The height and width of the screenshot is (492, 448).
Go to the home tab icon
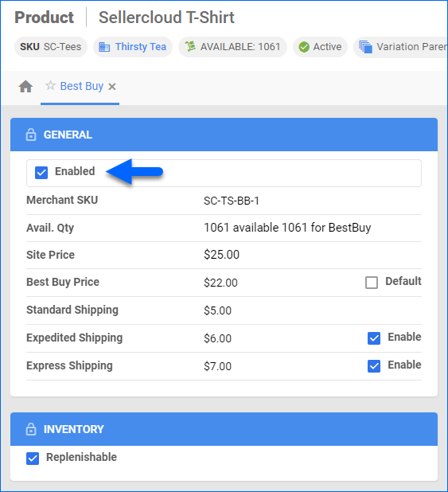[x=25, y=86]
